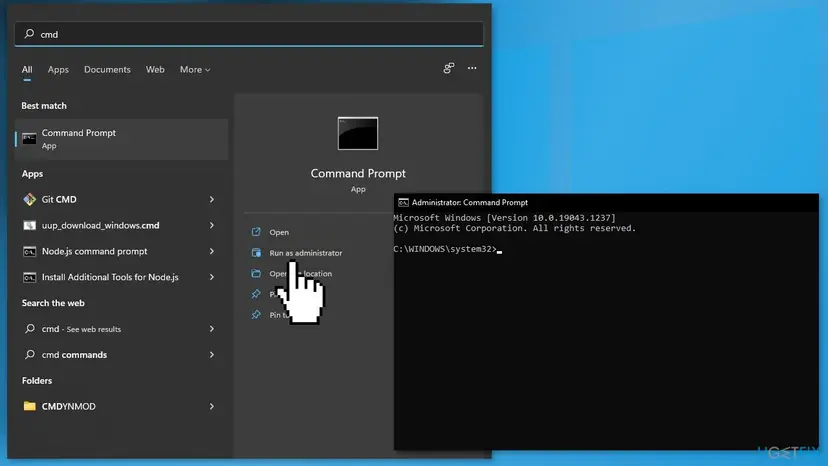This screenshot has width=828, height=466.
Task: Click the CMDYNMOD folder icon
Action: point(30,406)
